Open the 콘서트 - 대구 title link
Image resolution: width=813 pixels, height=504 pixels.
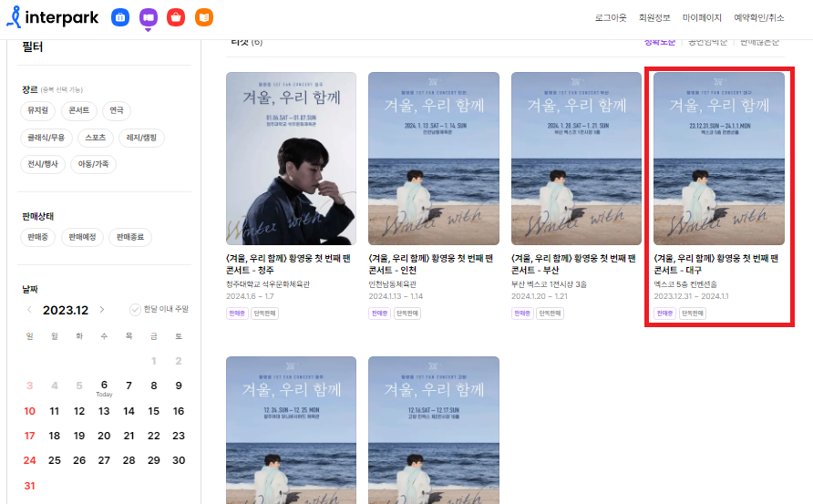[716, 264]
